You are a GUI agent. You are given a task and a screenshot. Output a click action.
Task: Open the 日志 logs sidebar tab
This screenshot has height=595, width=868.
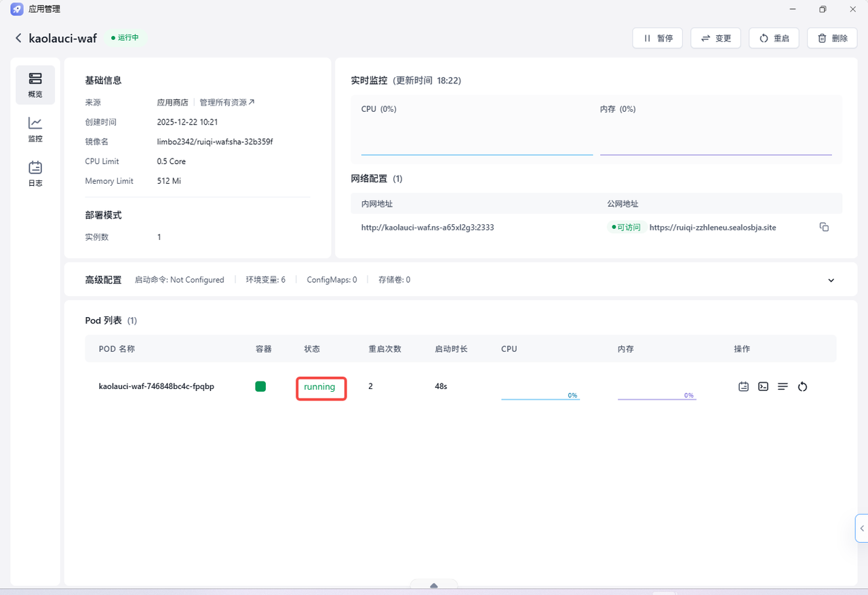[35, 174]
